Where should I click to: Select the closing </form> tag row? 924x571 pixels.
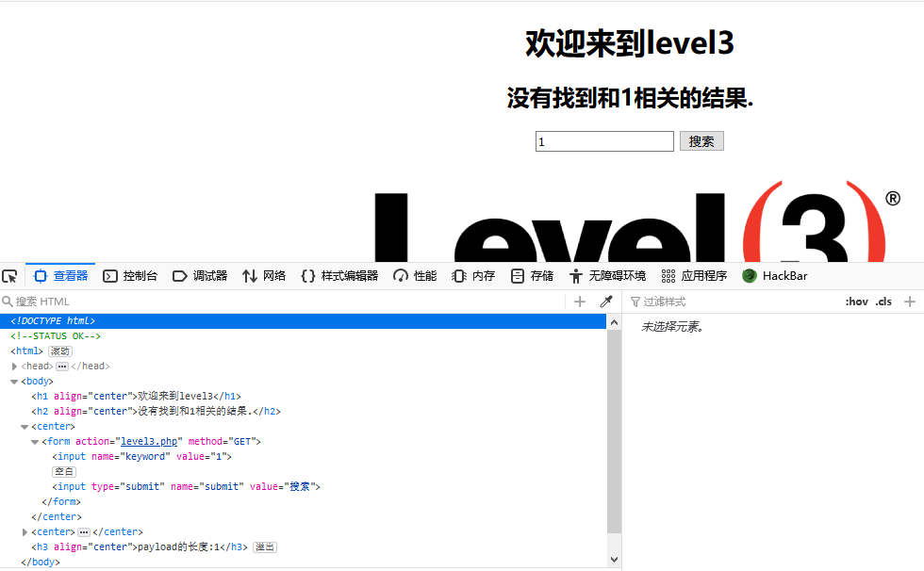pyautogui.click(x=303, y=502)
